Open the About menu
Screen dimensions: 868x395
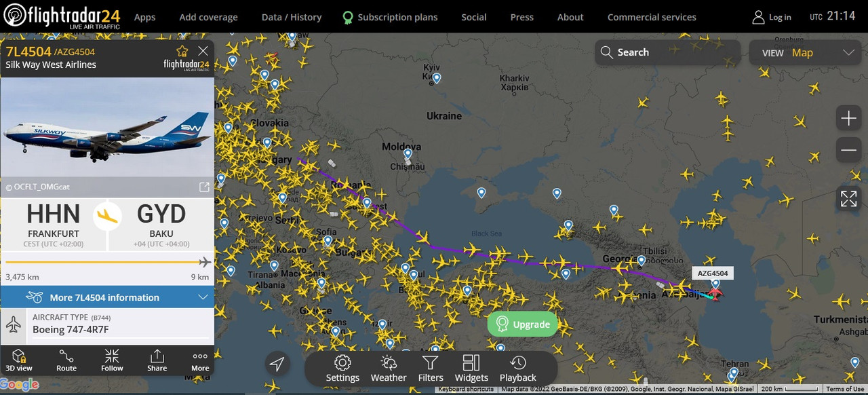tap(570, 17)
